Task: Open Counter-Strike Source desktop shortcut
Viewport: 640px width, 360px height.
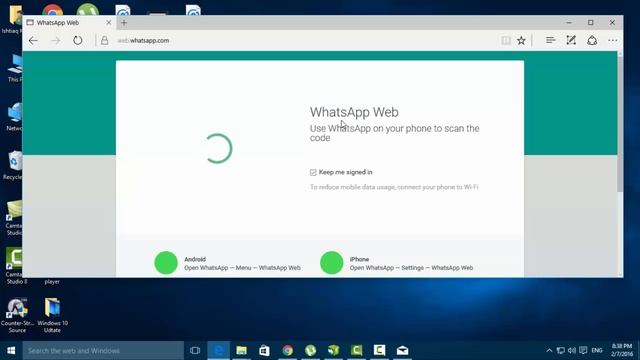Action: 17,316
